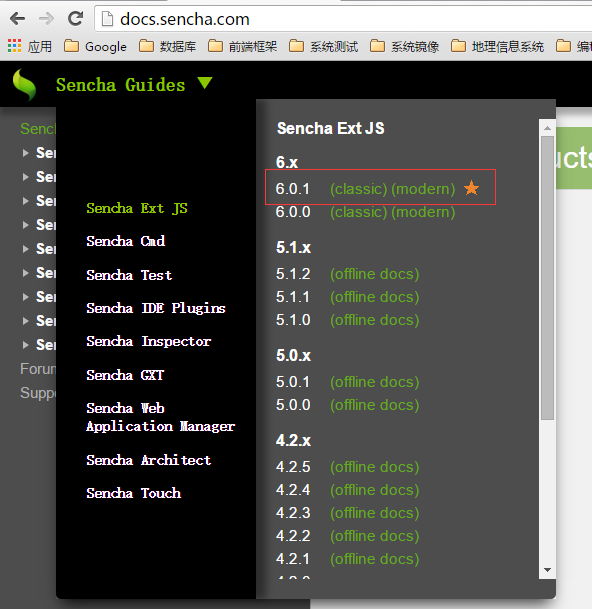Click the page icon in address bar

tap(107, 19)
